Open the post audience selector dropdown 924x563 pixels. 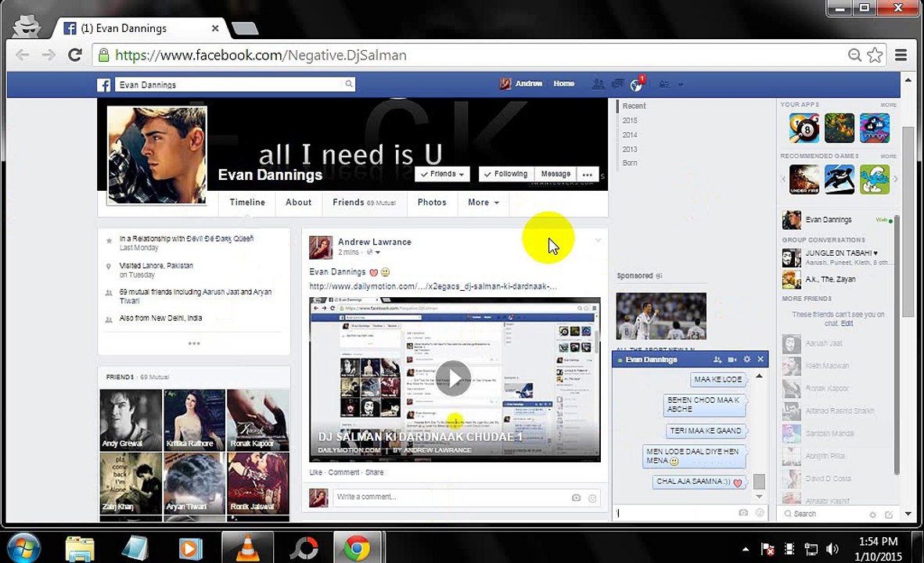pos(374,253)
